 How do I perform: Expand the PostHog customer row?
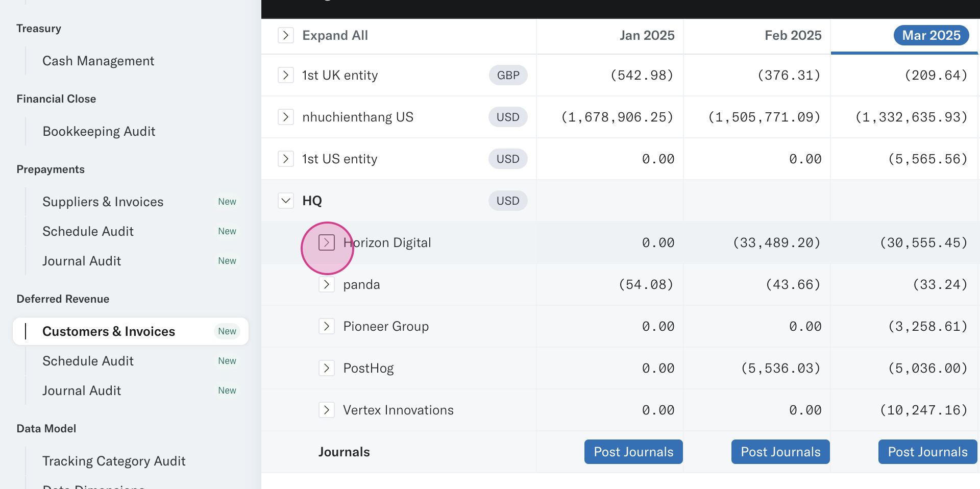pos(327,368)
